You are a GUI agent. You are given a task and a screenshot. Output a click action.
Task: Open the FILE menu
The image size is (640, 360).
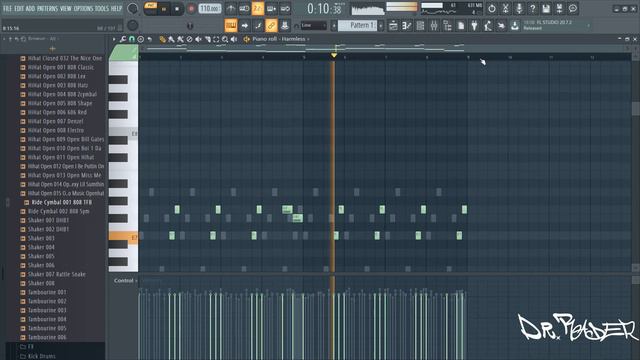point(7,8)
